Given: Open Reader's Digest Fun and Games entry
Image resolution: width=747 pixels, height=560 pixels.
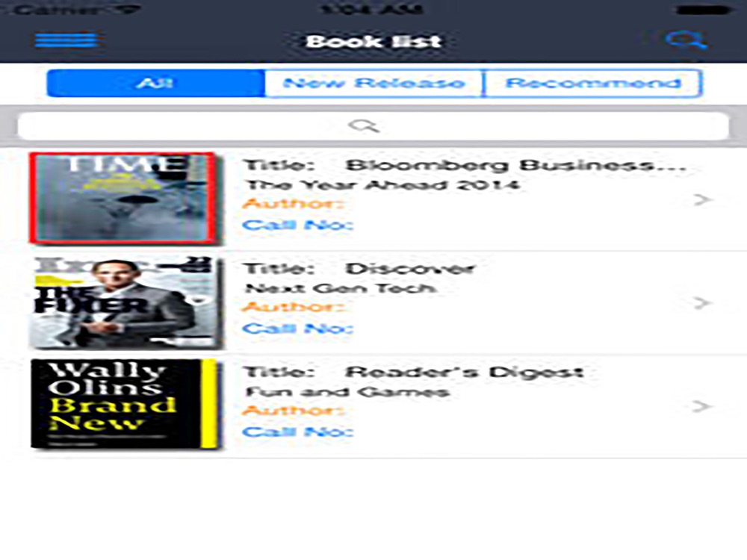Looking at the screenshot, I should [x=413, y=382].
